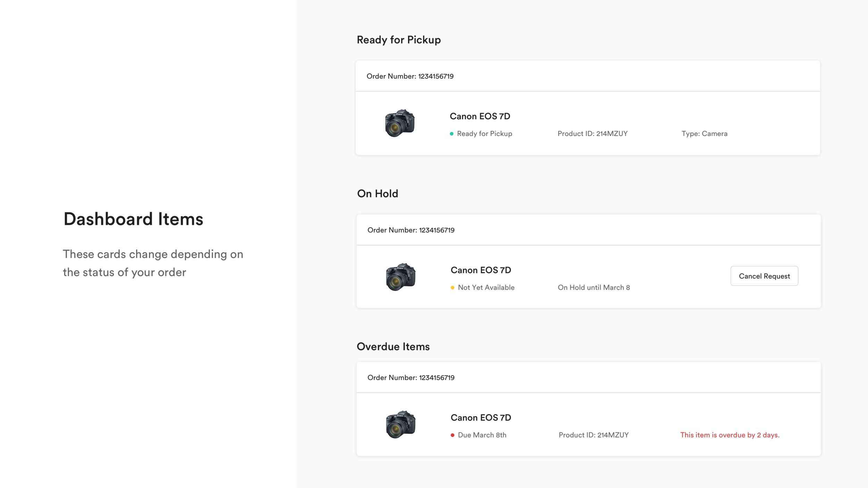868x488 pixels.
Task: Click Order Number in On Hold card
Action: (411, 230)
